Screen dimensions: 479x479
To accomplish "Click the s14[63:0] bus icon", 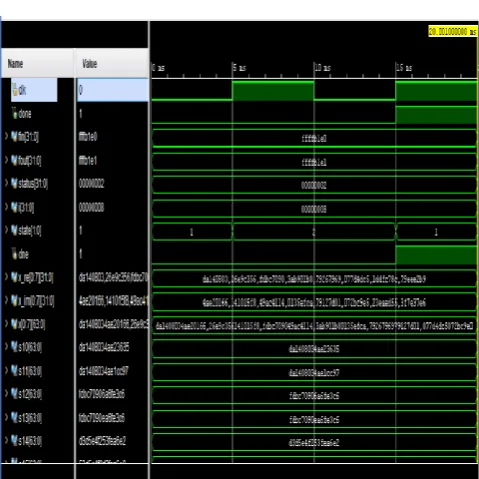I will click(14, 441).
